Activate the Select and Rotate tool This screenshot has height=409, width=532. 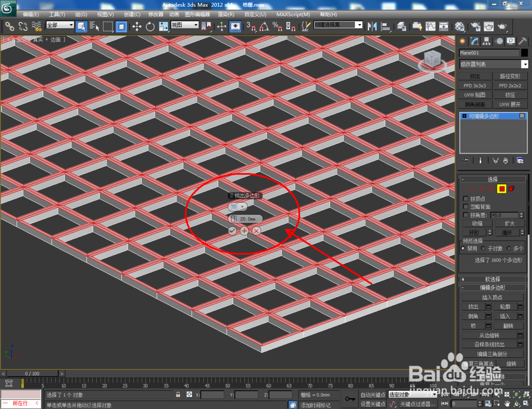[150, 26]
